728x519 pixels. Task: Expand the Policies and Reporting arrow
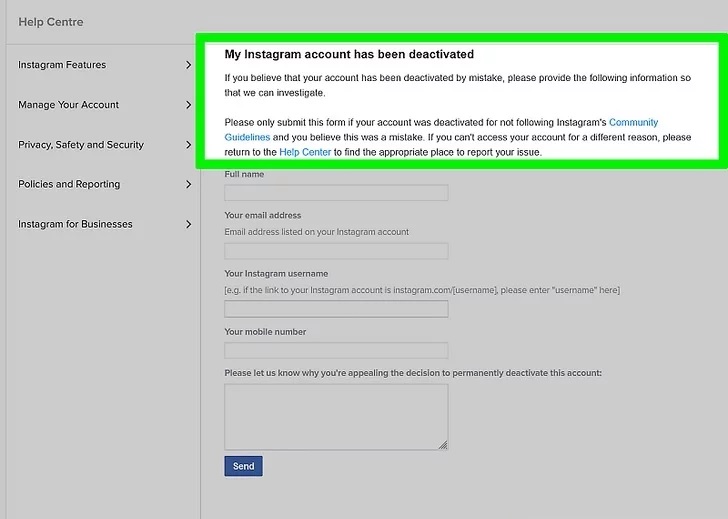(188, 184)
